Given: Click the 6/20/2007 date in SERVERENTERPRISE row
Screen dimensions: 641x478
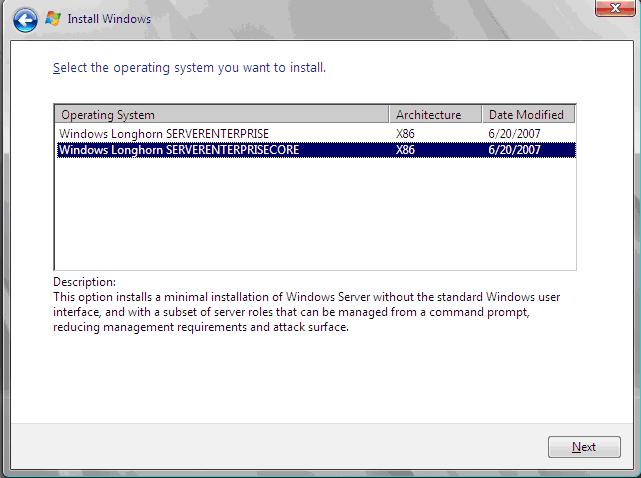Looking at the screenshot, I should [x=515, y=134].
